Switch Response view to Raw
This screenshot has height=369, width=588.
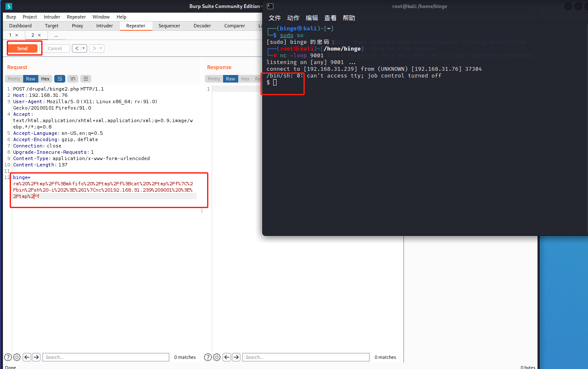[231, 79]
